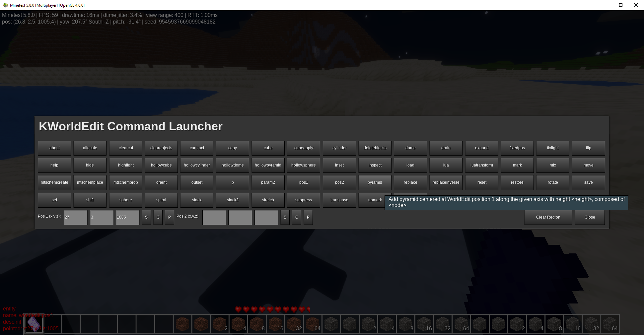Trigger the flip command
The image size is (644, 335).
588,148
